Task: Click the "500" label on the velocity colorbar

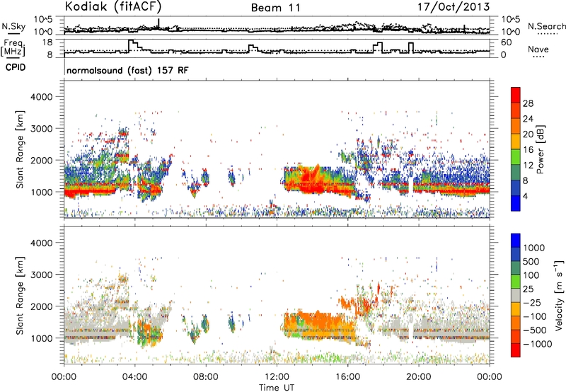Action: pos(532,262)
